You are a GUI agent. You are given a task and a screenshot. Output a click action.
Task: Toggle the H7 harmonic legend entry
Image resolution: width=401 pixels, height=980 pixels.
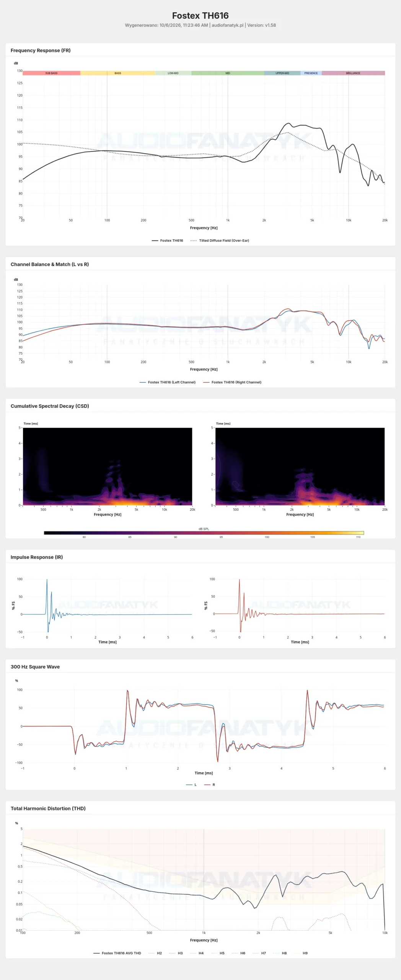(x=259, y=953)
